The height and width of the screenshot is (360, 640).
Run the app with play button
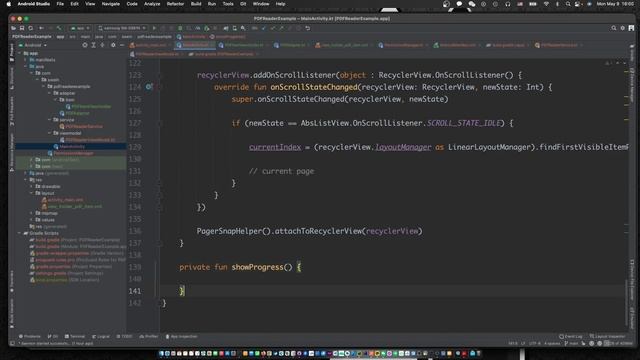click(154, 28)
